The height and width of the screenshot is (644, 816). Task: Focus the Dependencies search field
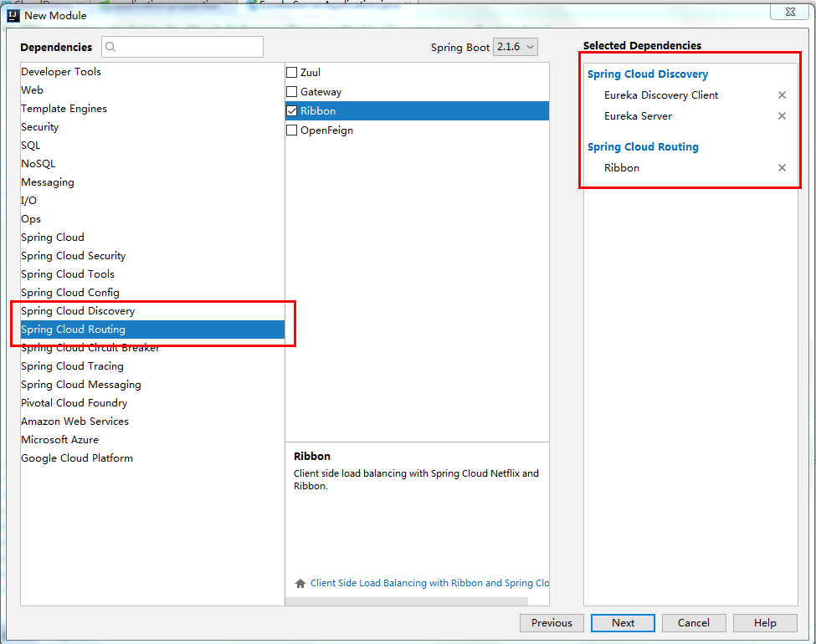pyautogui.click(x=182, y=48)
